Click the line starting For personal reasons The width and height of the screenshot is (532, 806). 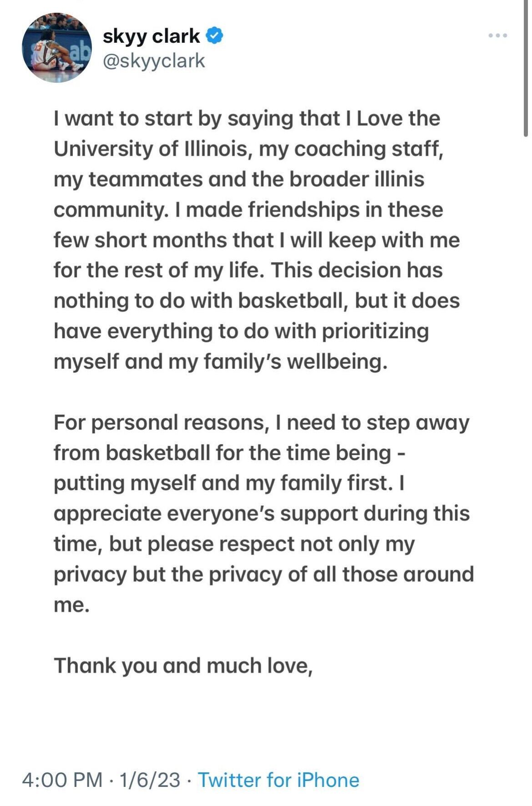pyautogui.click(x=262, y=422)
